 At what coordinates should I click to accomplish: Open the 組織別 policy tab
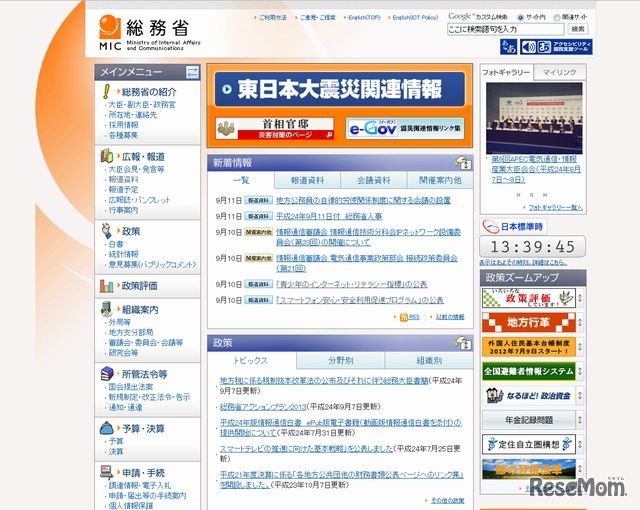click(429, 361)
